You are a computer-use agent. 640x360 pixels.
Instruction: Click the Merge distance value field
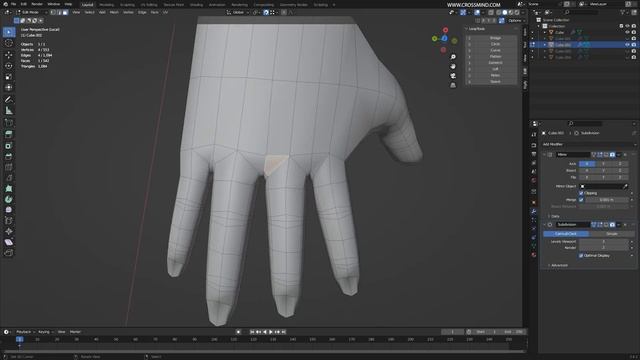click(607, 200)
